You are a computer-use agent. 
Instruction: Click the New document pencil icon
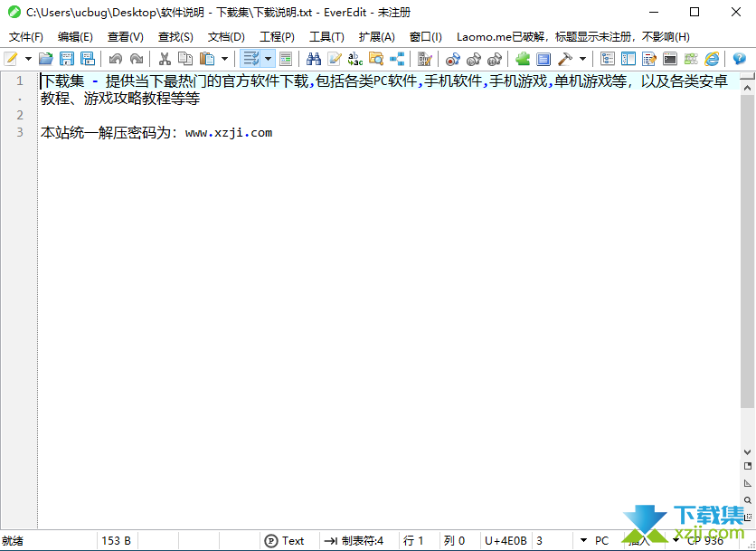click(11, 59)
